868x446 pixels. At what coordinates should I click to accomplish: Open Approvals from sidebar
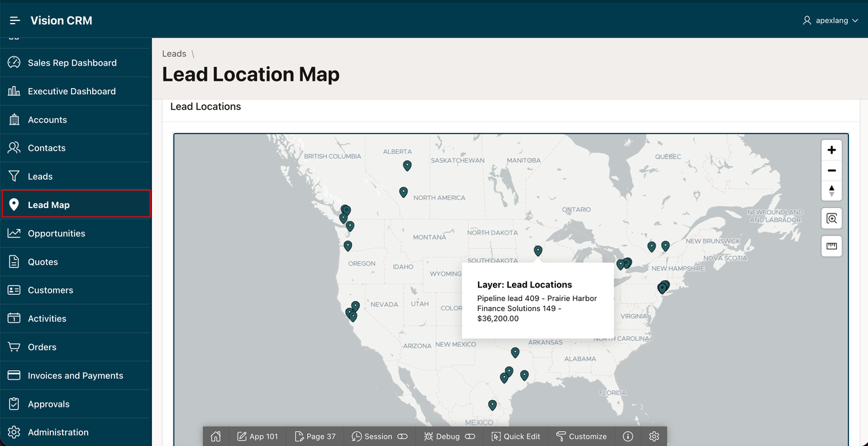pyautogui.click(x=75, y=405)
